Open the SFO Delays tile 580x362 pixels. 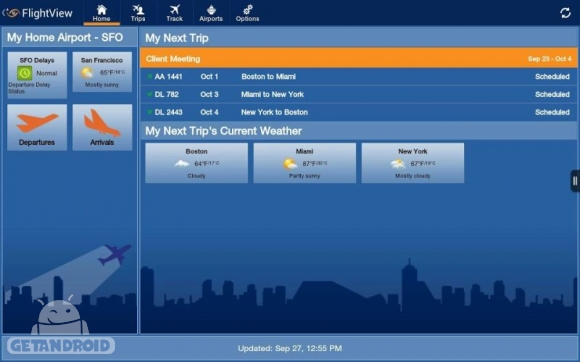point(37,75)
